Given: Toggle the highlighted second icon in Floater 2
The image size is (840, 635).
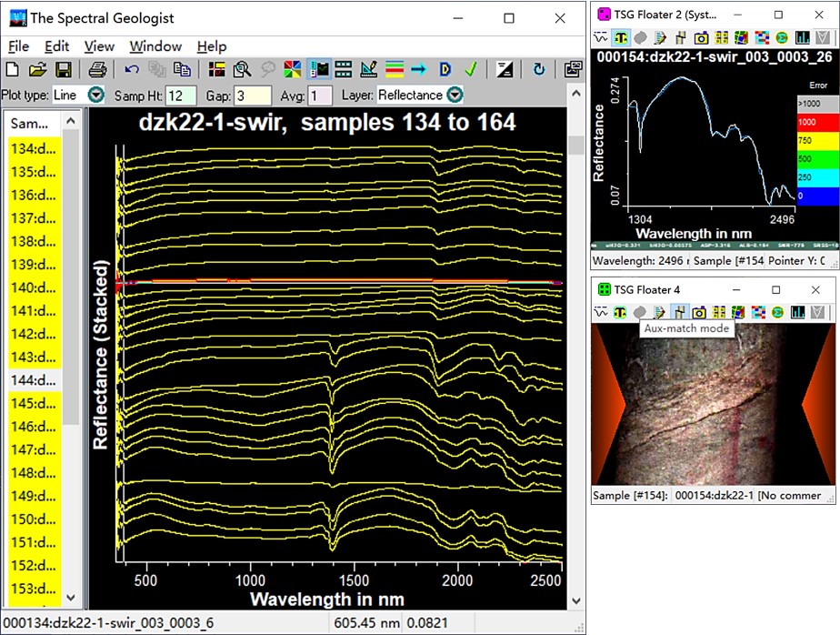Looking at the screenshot, I should pos(621,38).
